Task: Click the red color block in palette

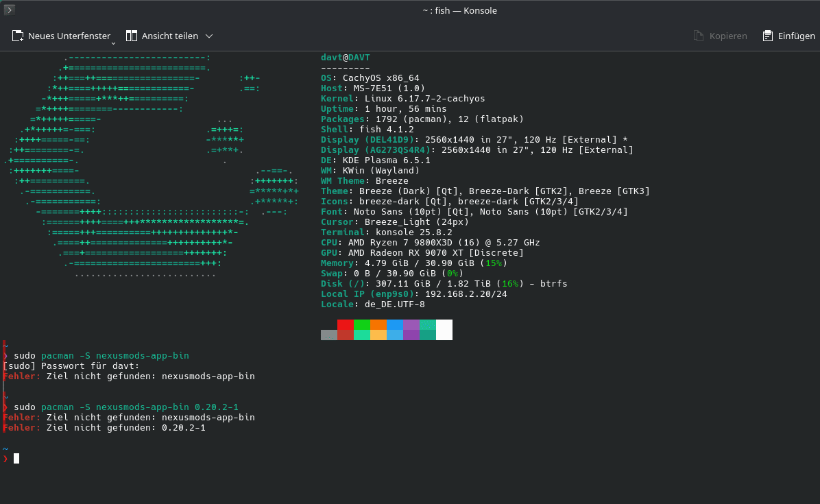Action: [345, 324]
